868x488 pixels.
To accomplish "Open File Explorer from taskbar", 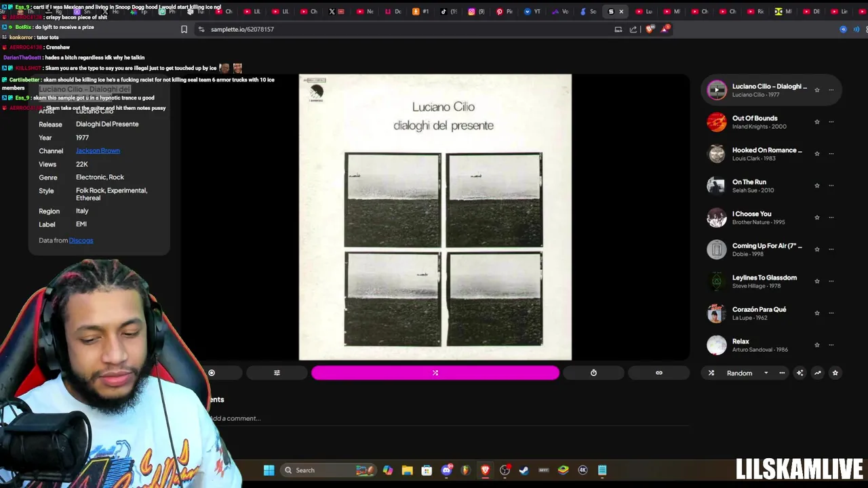I will (407, 470).
